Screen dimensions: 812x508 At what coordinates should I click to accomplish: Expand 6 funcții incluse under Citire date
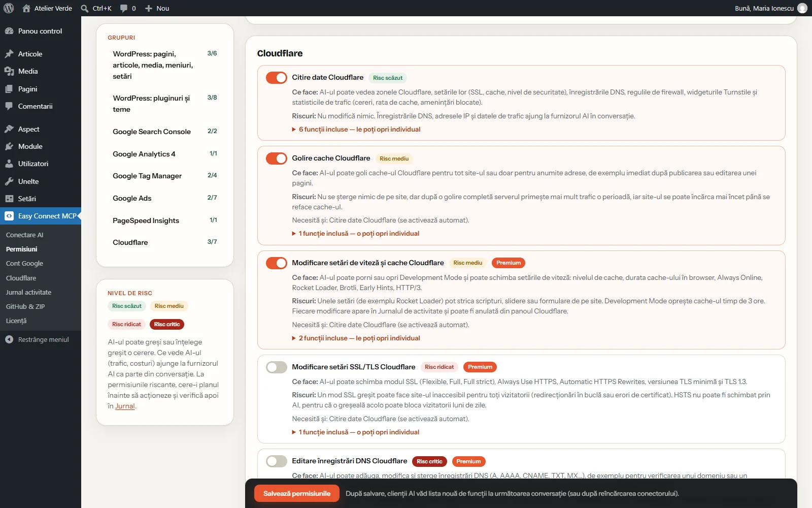point(356,130)
